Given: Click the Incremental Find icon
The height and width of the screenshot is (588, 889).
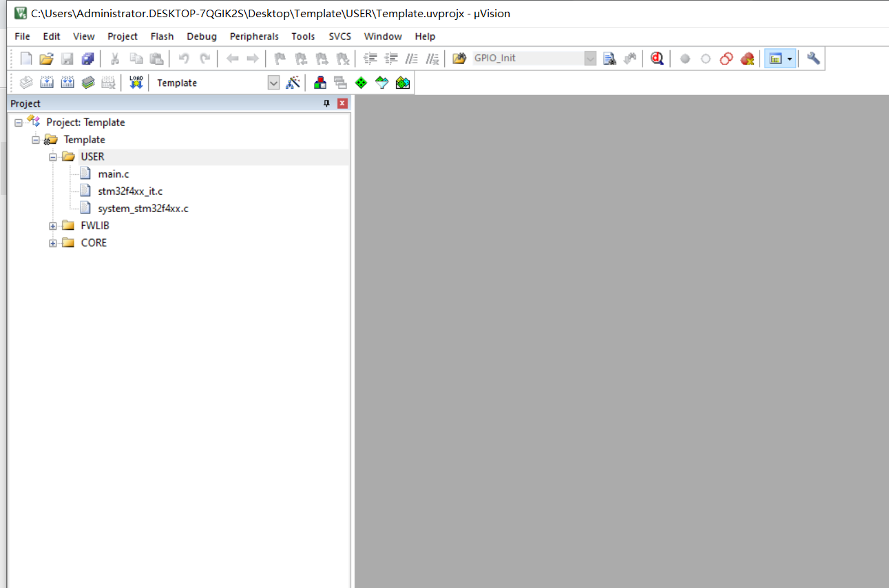Looking at the screenshot, I should coord(629,59).
